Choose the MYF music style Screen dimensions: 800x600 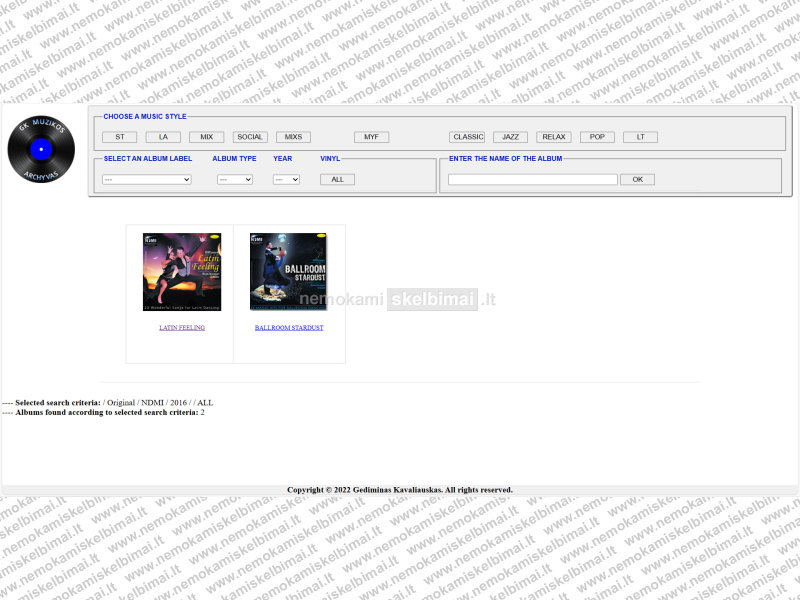[371, 137]
